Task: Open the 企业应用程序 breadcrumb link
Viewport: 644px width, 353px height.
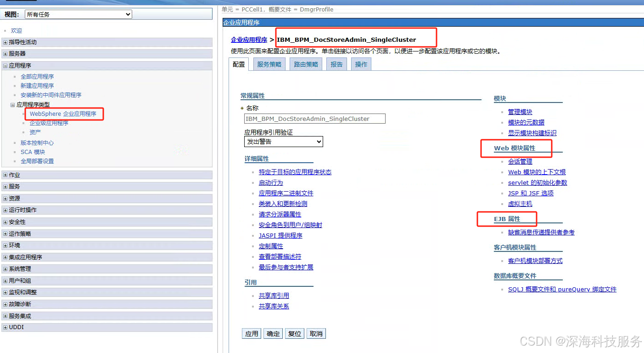Action: (249, 40)
